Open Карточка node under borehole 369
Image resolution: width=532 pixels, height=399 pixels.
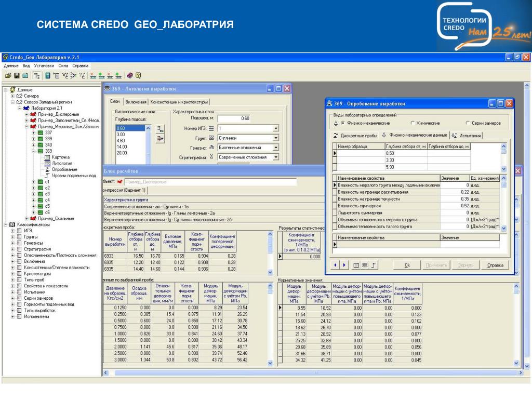click(61, 157)
